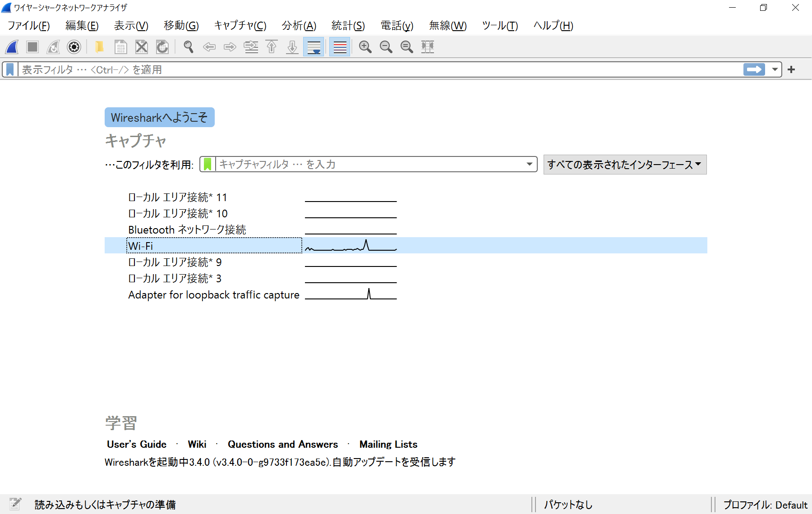
Task: Select ローカル エリア接続* 10 interface
Action: (406, 213)
